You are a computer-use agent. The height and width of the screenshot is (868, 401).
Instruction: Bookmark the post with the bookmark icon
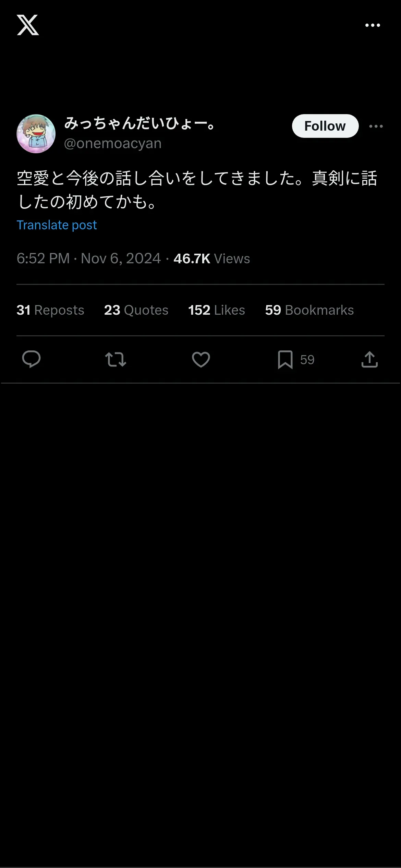(285, 360)
